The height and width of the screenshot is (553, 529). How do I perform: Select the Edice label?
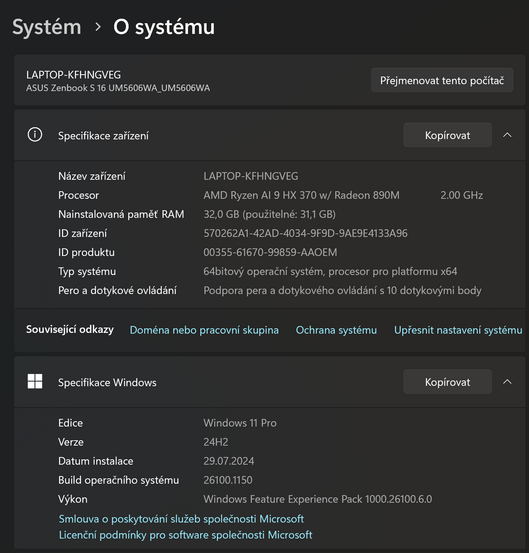point(70,423)
